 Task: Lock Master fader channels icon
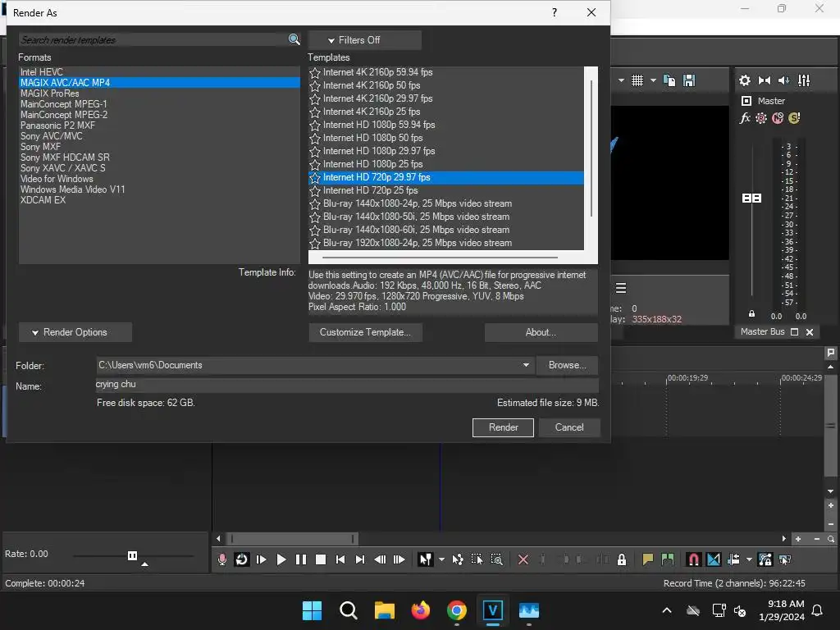pos(751,313)
